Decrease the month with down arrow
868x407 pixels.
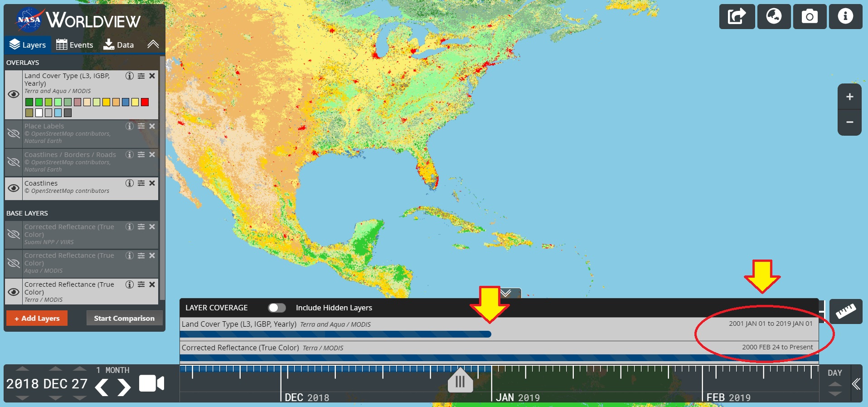[55, 398]
